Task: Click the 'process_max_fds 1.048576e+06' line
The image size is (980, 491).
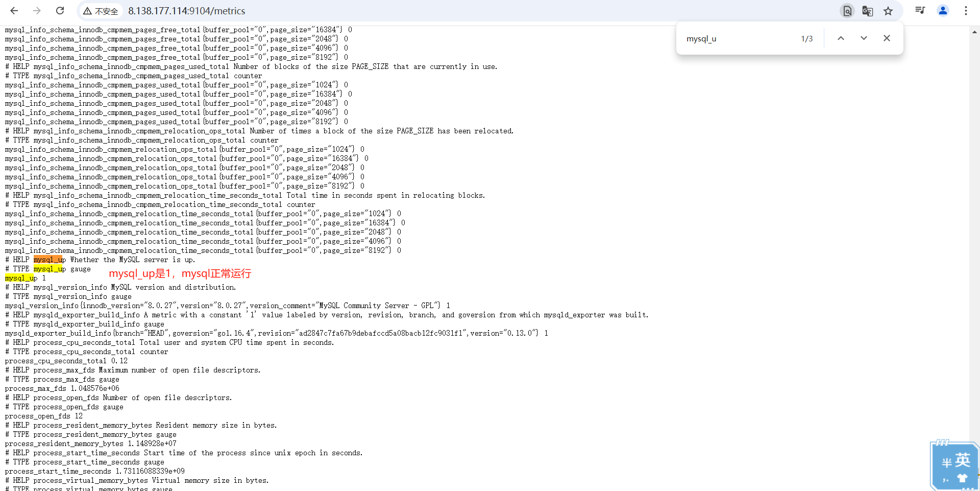Action: pos(62,389)
